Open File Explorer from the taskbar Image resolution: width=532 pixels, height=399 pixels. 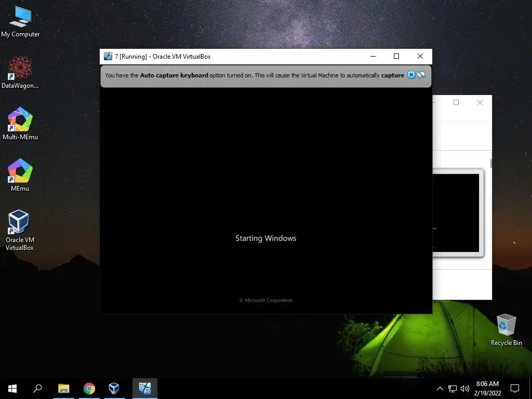coord(64,389)
